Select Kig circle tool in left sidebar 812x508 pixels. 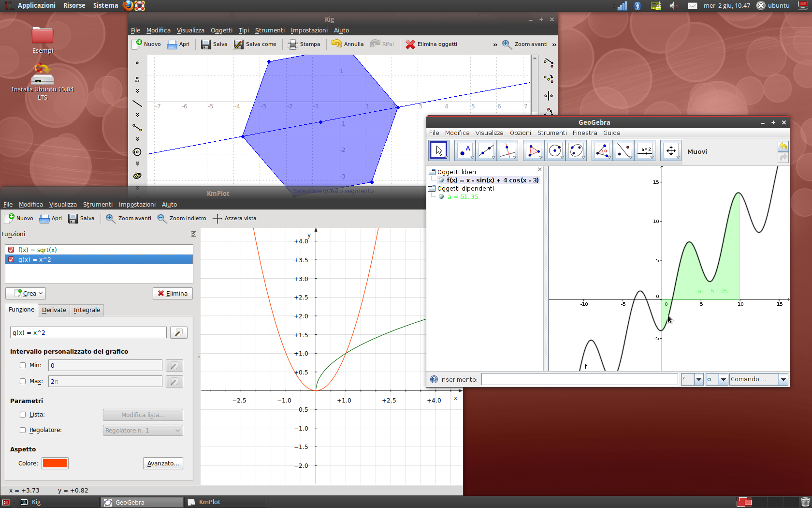[137, 152]
